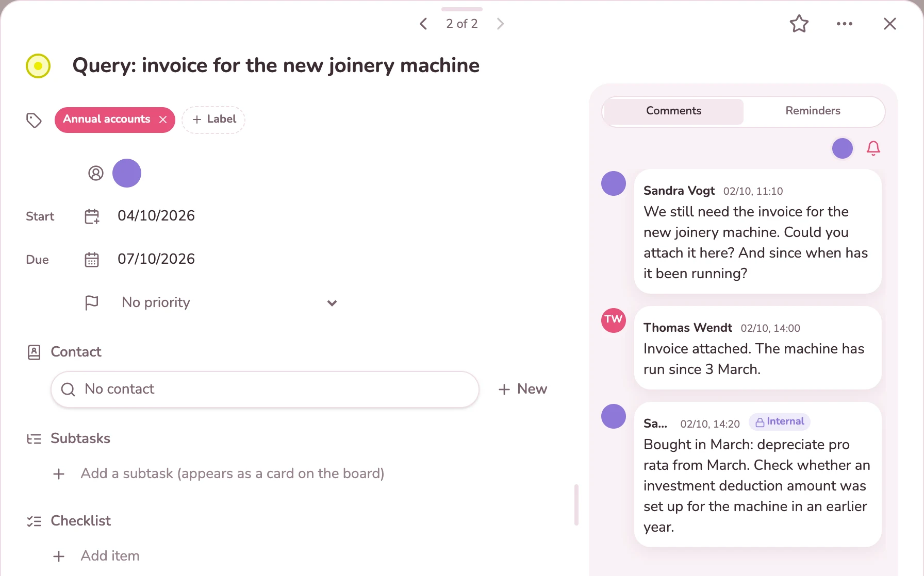Click the 02/10, 11:10 timestamp
The width and height of the screenshot is (924, 576).
(x=753, y=191)
